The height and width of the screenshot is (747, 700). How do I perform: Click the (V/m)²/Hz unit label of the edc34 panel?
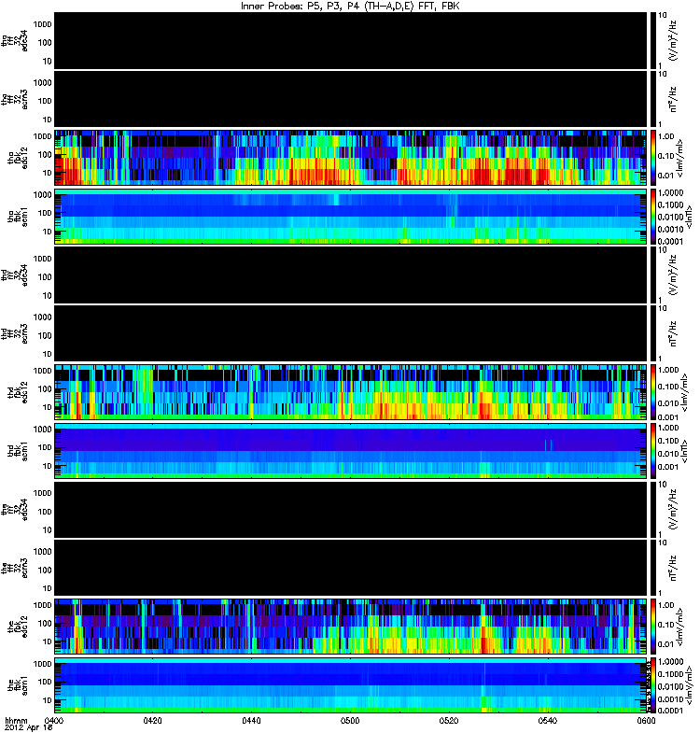(673, 509)
